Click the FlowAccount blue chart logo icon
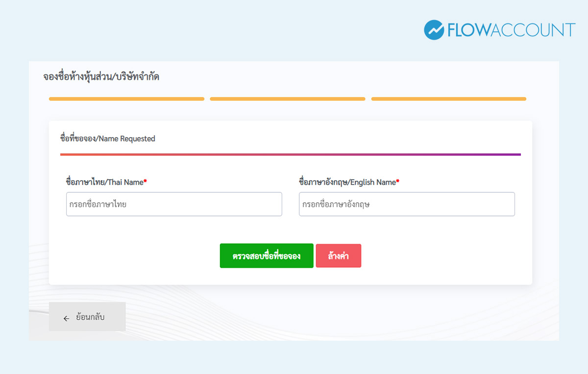588x374 pixels. pyautogui.click(x=434, y=30)
